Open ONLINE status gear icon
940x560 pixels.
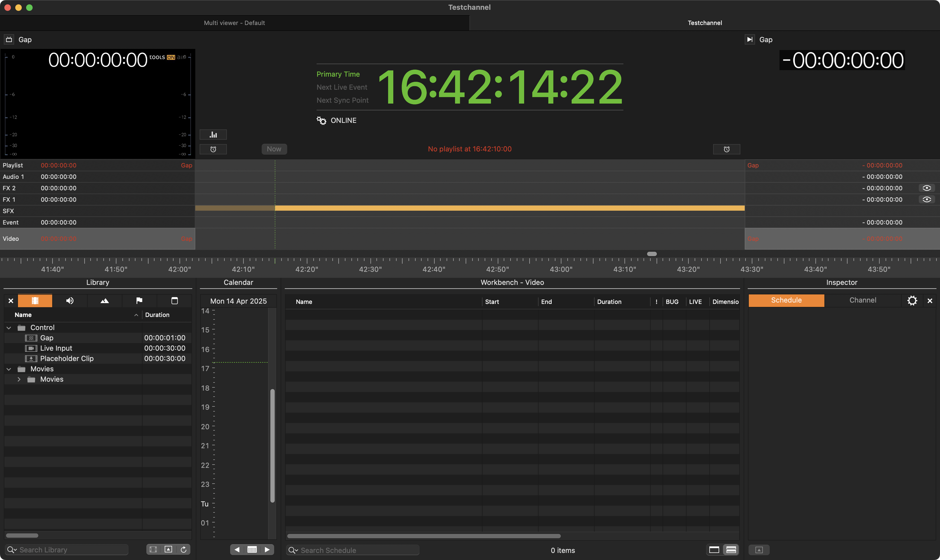pyautogui.click(x=321, y=120)
